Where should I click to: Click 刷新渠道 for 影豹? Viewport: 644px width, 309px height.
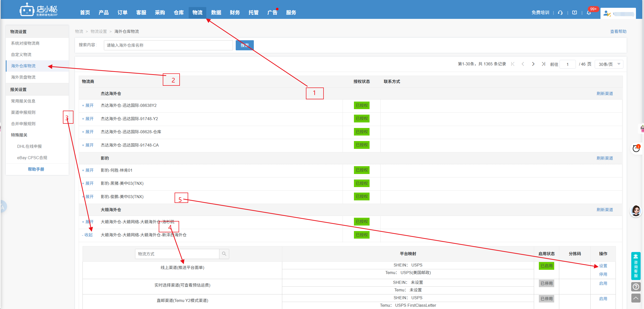(605, 158)
